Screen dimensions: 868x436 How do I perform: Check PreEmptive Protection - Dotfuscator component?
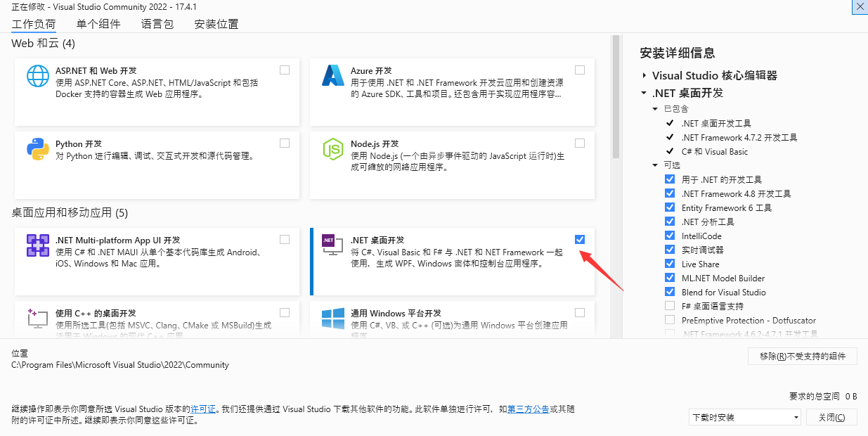tap(670, 320)
